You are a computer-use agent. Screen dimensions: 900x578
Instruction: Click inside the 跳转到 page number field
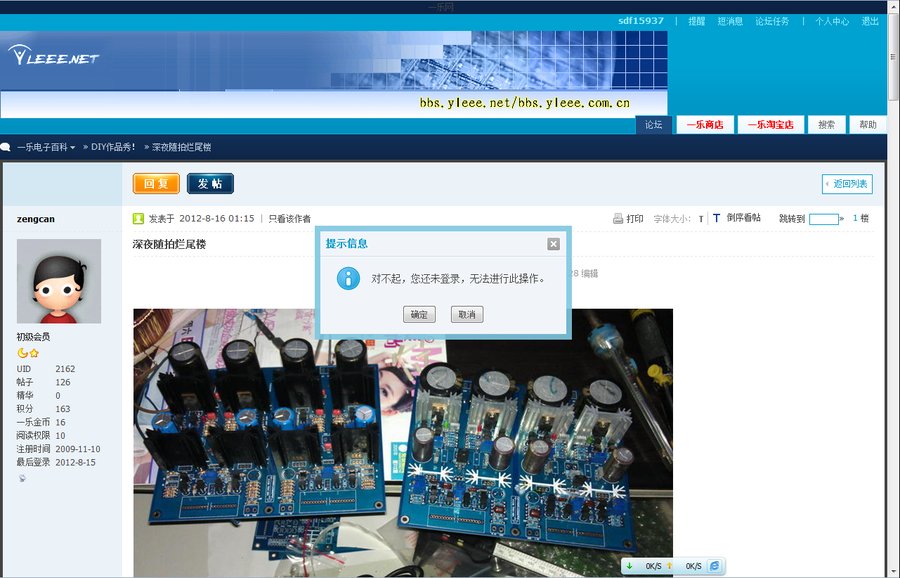pos(822,218)
